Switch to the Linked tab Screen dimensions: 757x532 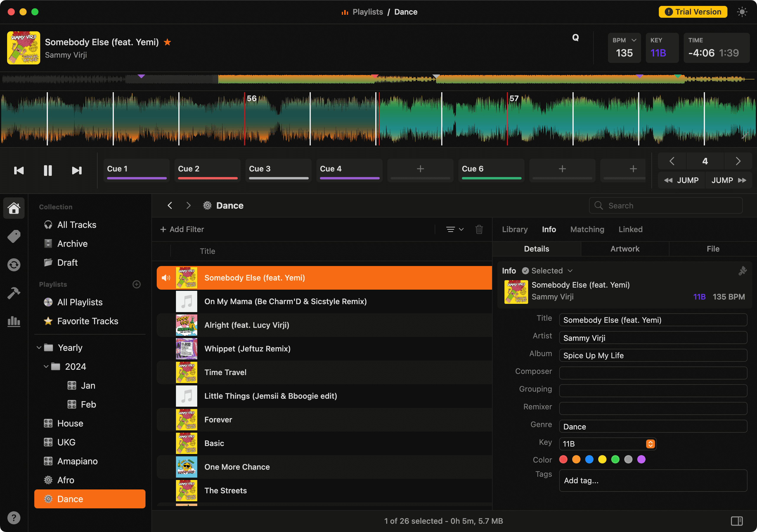point(630,229)
